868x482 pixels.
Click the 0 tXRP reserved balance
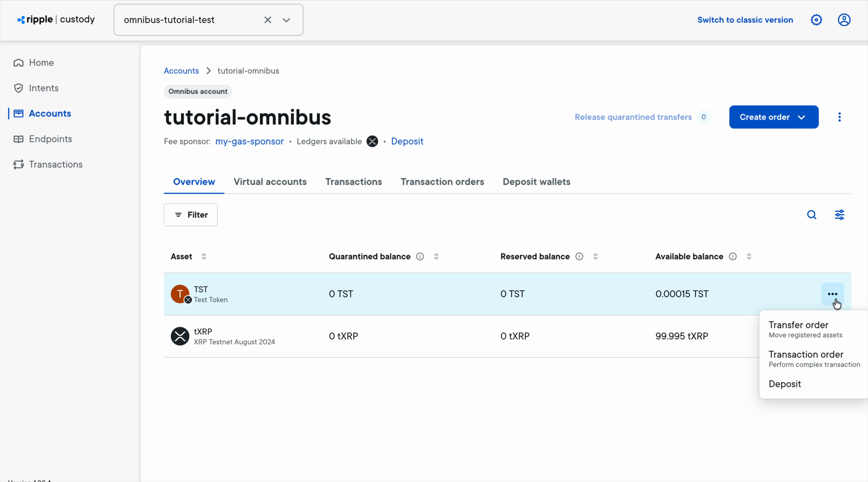(515, 336)
